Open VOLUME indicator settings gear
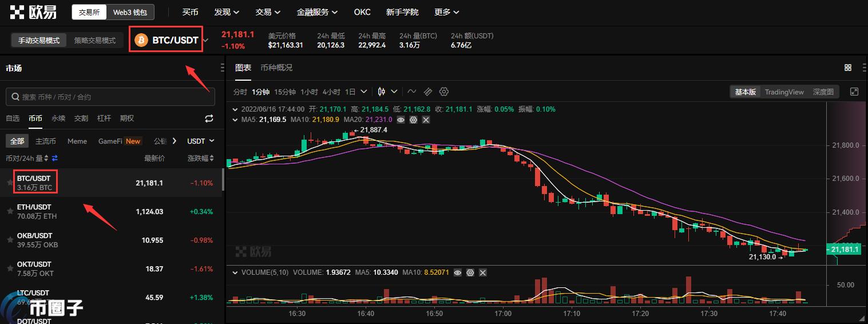Viewport: 868px width, 324px height. [470, 273]
